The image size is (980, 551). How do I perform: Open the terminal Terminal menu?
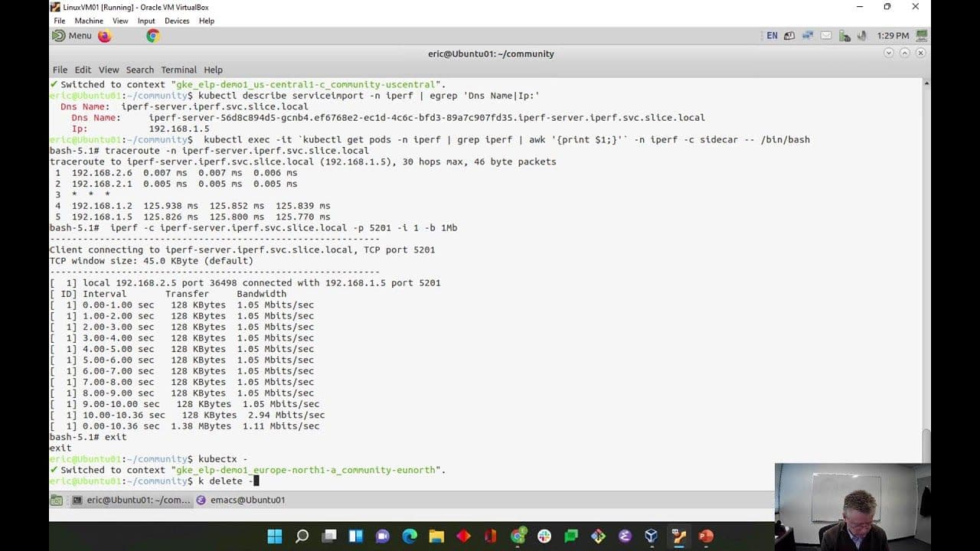178,70
